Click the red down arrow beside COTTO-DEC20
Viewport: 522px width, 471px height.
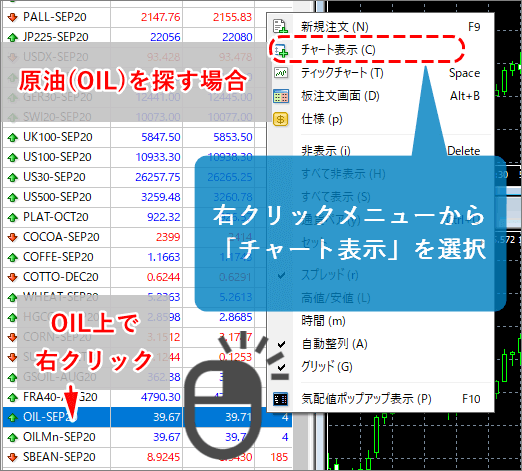tap(13, 277)
